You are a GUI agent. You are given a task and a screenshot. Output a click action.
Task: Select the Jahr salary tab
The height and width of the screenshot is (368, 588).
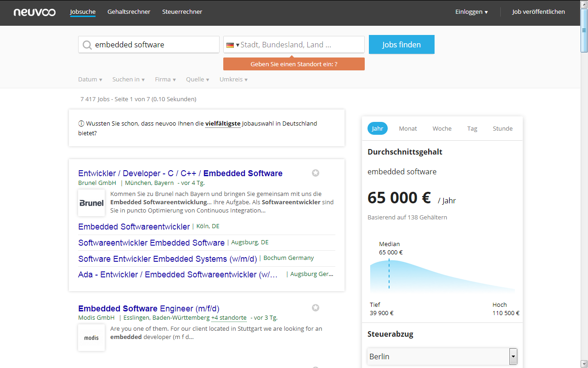tap(378, 128)
